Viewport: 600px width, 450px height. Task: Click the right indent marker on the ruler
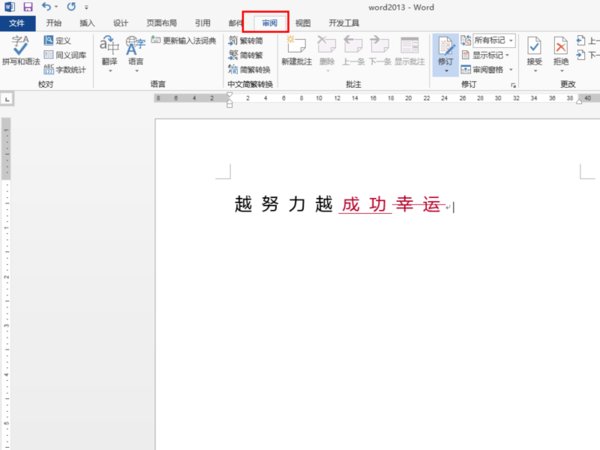579,101
